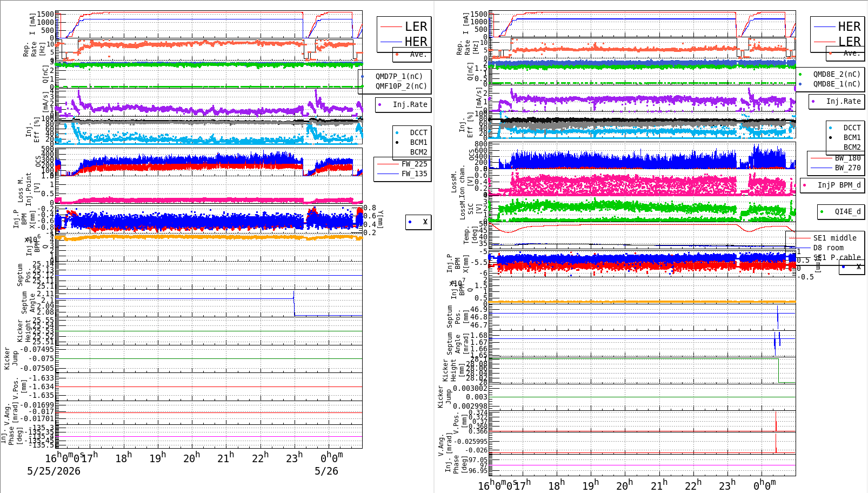
Task: Click the 46.9 Septum Pos. tick value
Action: [479, 310]
